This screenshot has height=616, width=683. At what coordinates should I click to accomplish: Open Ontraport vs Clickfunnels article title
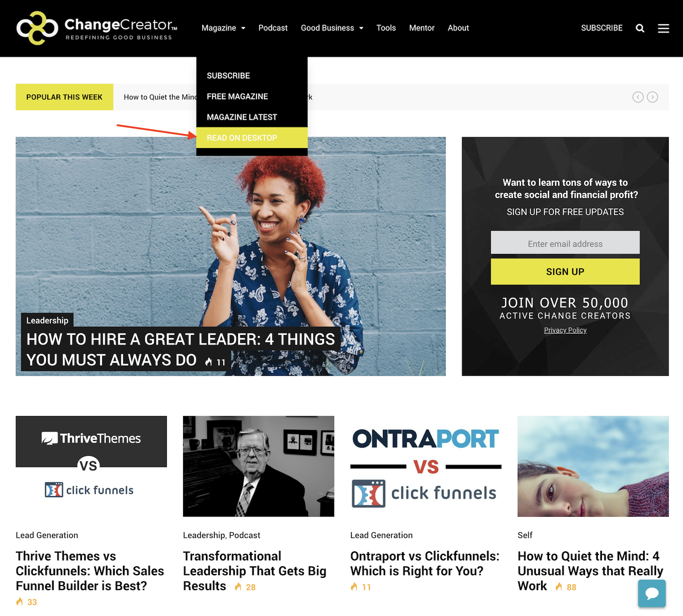(x=425, y=564)
